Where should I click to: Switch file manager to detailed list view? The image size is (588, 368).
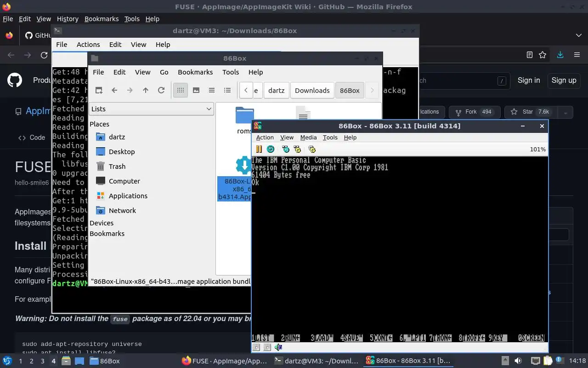[227, 90]
